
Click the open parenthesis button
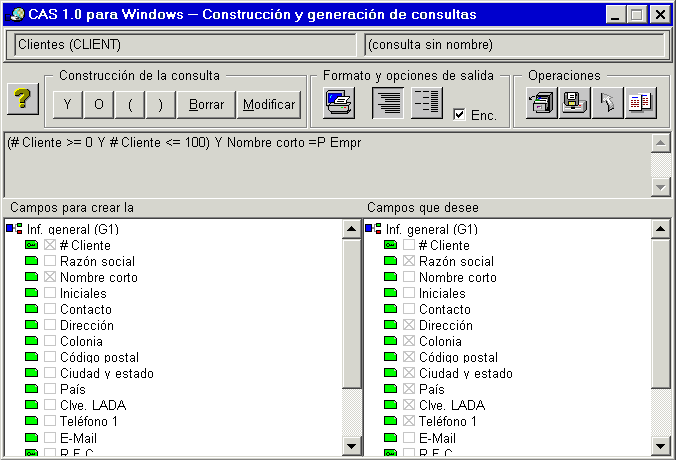click(x=130, y=104)
